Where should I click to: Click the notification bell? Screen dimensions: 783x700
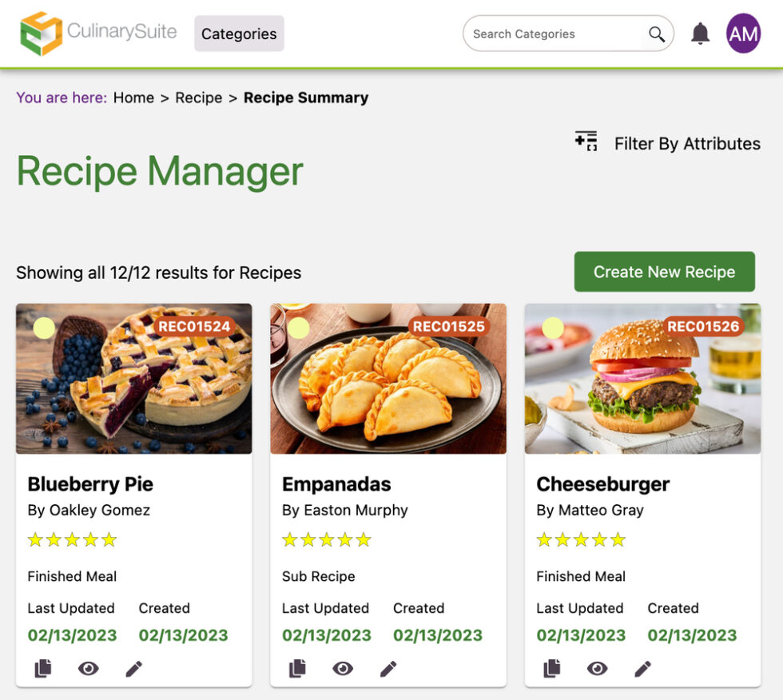click(699, 32)
